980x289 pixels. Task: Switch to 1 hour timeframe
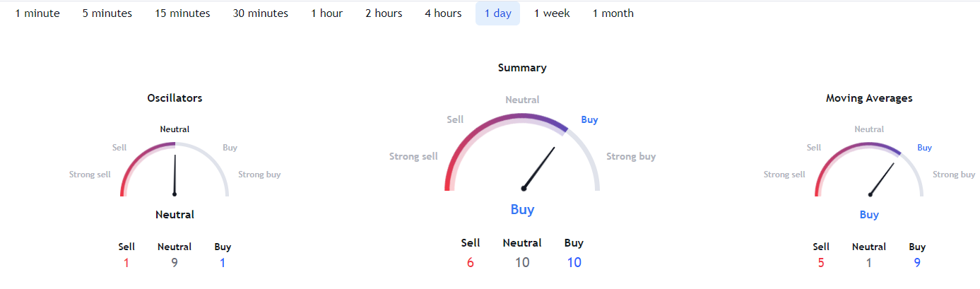point(326,13)
